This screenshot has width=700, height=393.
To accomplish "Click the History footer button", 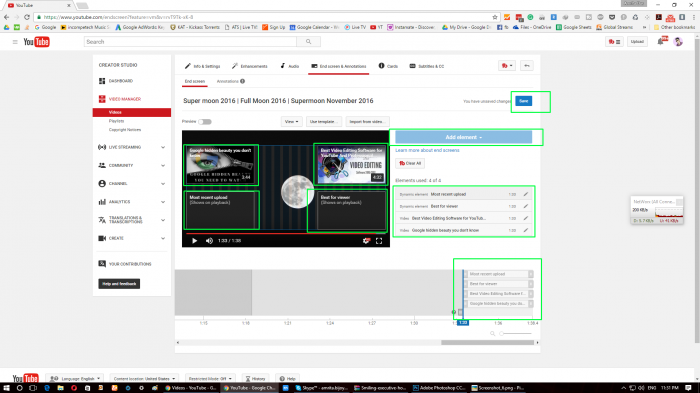I will click(255, 378).
